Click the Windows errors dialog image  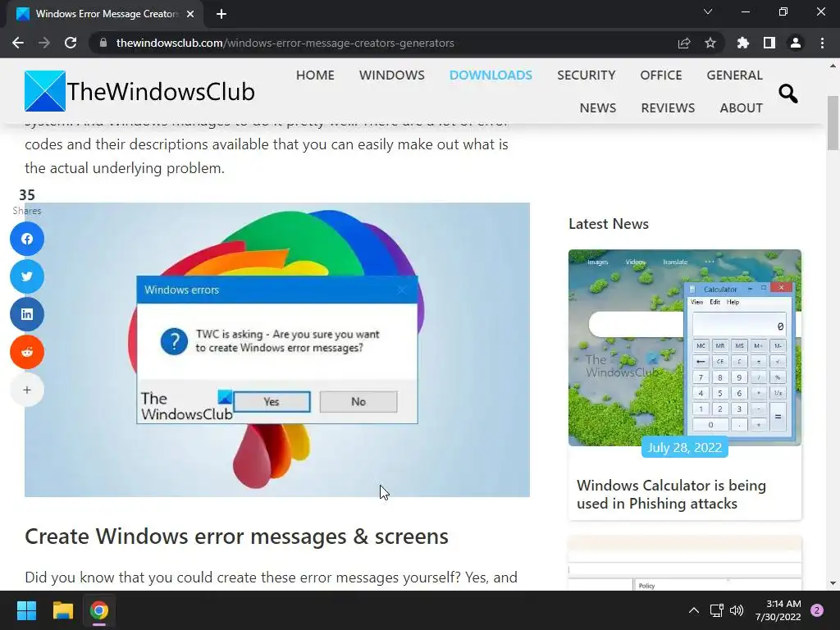click(277, 349)
